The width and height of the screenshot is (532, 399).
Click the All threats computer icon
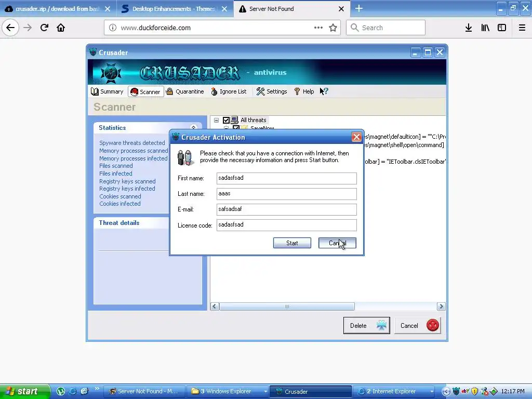(x=234, y=120)
